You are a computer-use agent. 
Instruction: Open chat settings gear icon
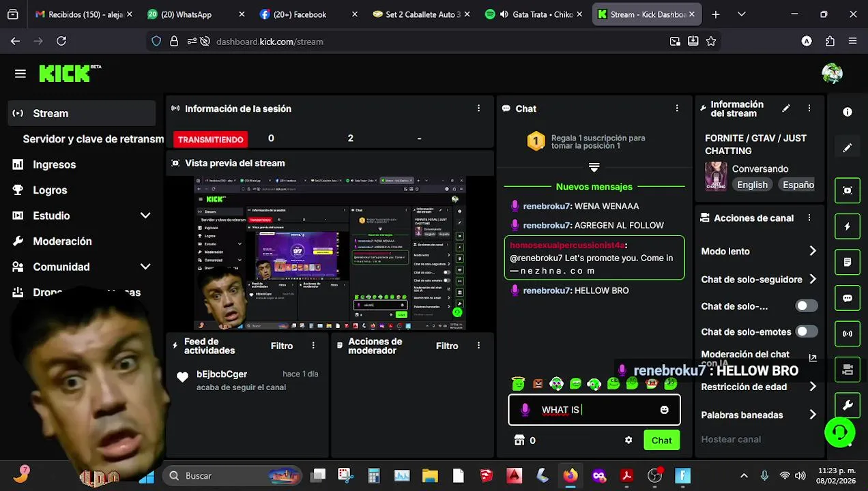tap(628, 441)
